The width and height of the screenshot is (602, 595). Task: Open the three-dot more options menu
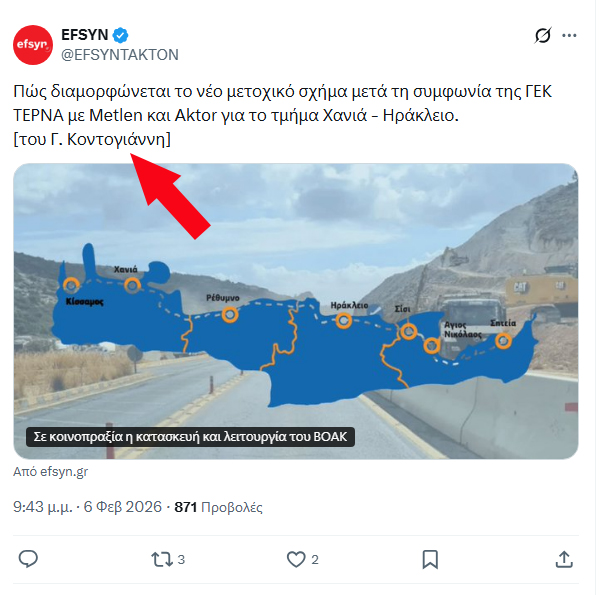569,36
